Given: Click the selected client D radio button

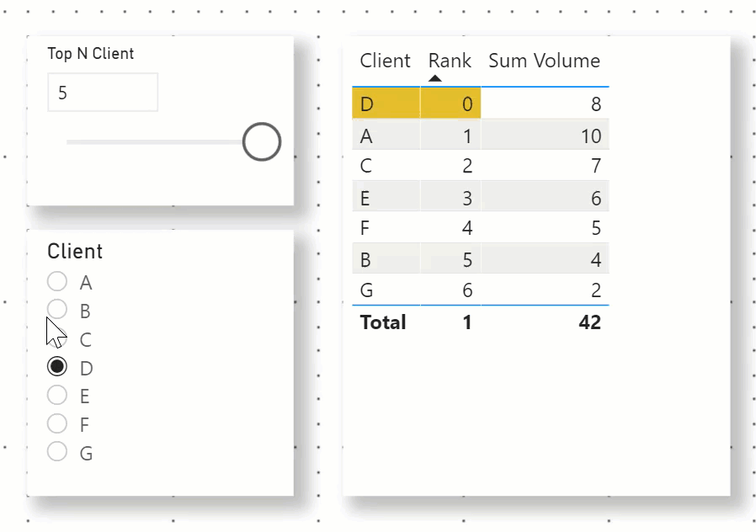Looking at the screenshot, I should [57, 367].
